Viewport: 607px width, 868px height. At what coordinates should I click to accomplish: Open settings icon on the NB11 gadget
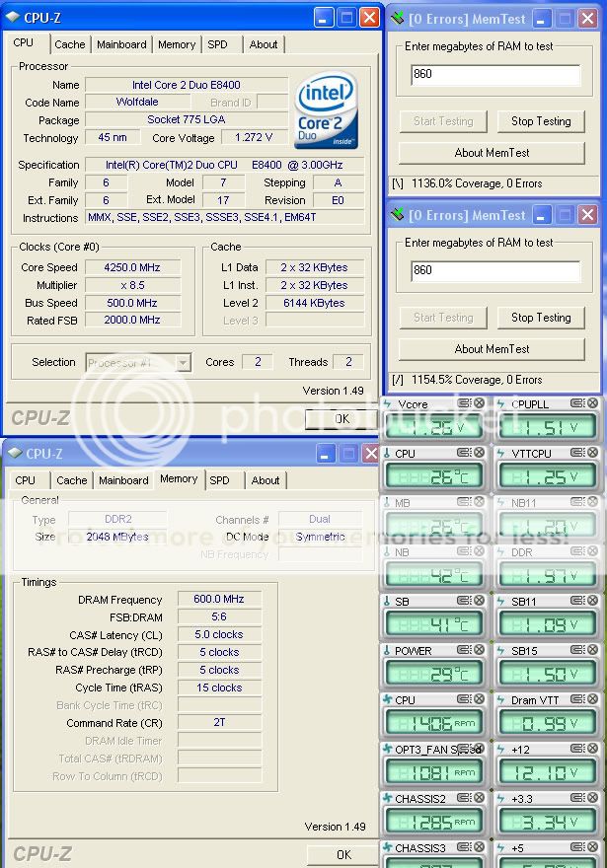577,501
